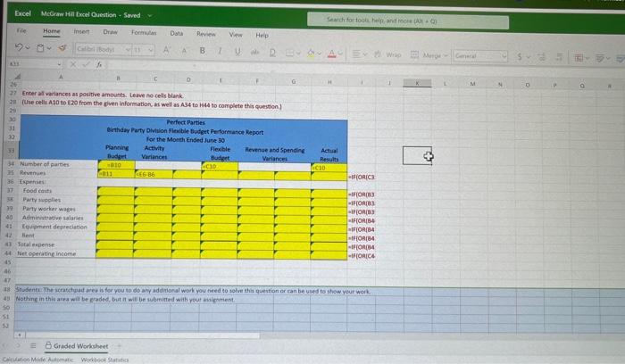Click Merge cells in the ribbon
This screenshot has width=625, height=364.
pos(425,55)
